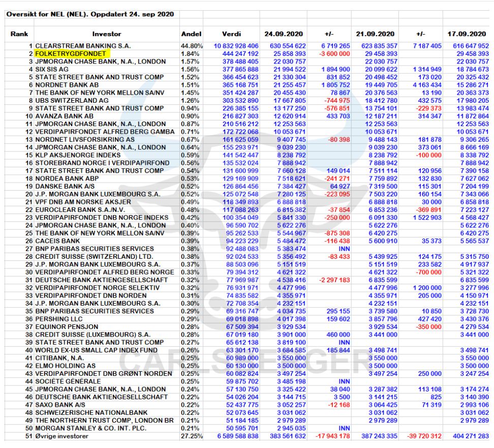
Task: Click the 44.80% share value
Action: click(192, 46)
